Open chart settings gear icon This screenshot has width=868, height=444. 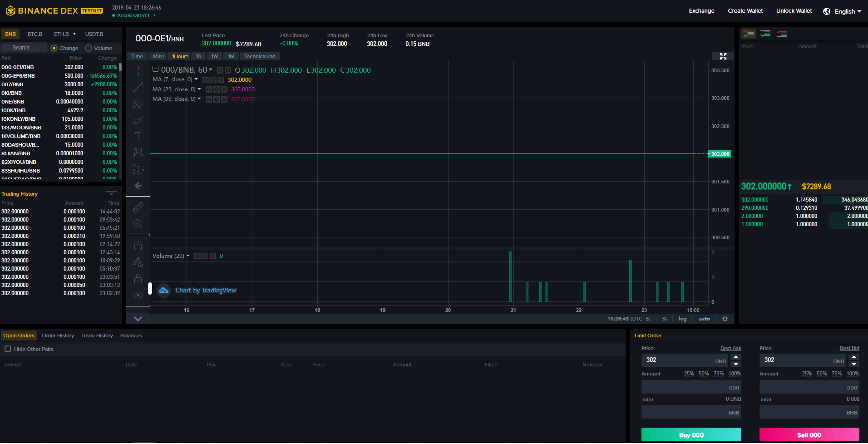725,319
